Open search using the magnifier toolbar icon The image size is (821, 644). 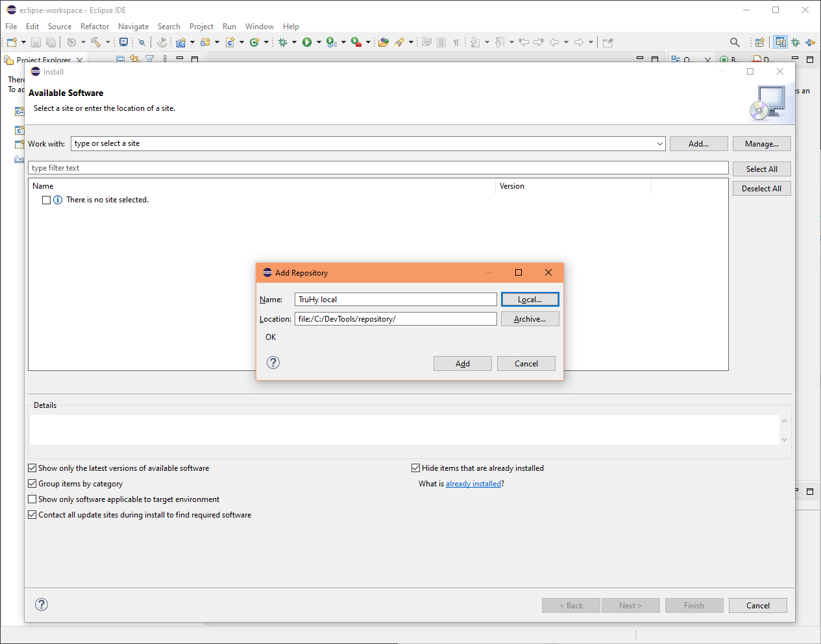pos(734,42)
